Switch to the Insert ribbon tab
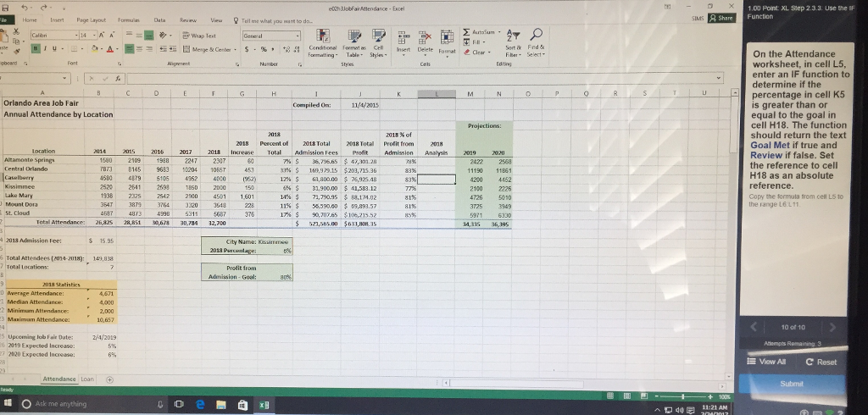Screen dimensions: 868x415 [x=58, y=19]
